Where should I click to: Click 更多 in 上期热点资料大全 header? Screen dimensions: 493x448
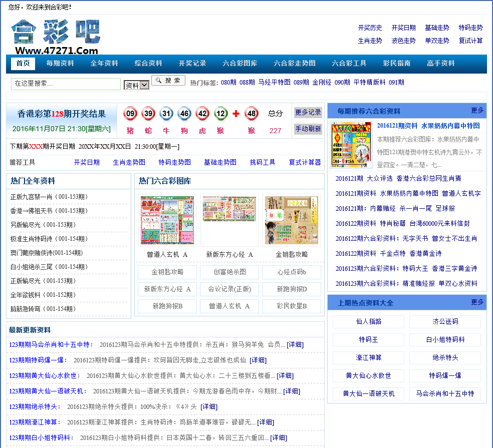[477, 302]
